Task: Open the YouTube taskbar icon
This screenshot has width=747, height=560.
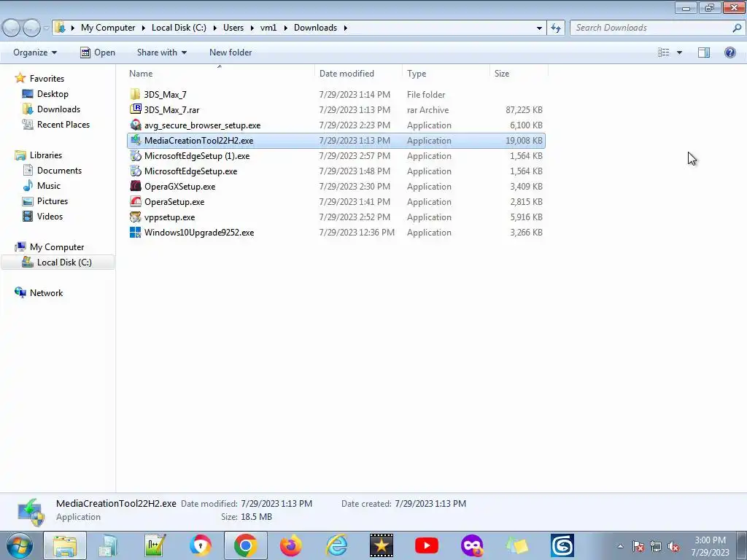Action: pos(426,545)
